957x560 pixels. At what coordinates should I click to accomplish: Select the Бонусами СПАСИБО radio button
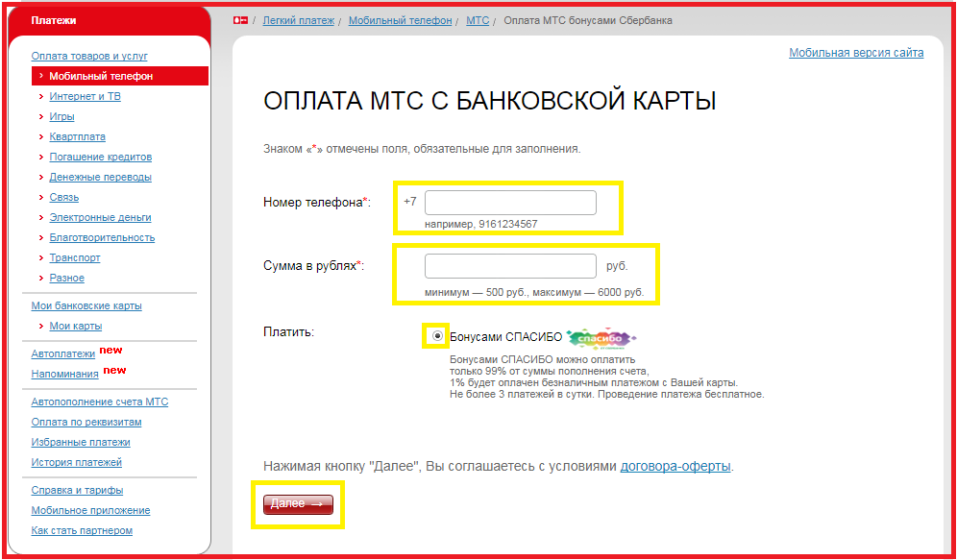click(437, 336)
